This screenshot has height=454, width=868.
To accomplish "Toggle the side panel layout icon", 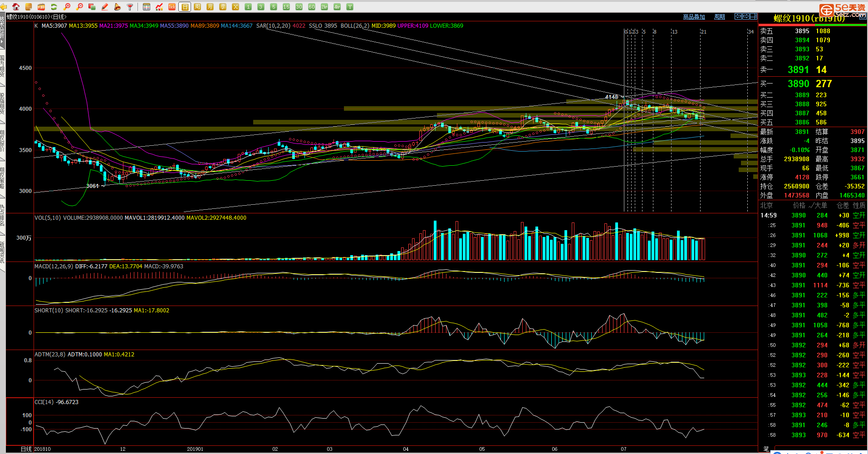I will pyautogui.click(x=754, y=16).
